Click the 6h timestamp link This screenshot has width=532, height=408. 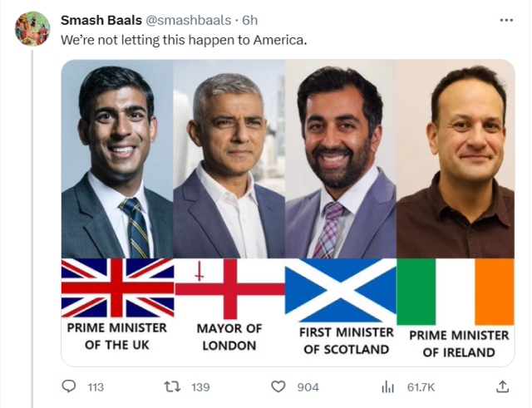pyautogui.click(x=249, y=20)
